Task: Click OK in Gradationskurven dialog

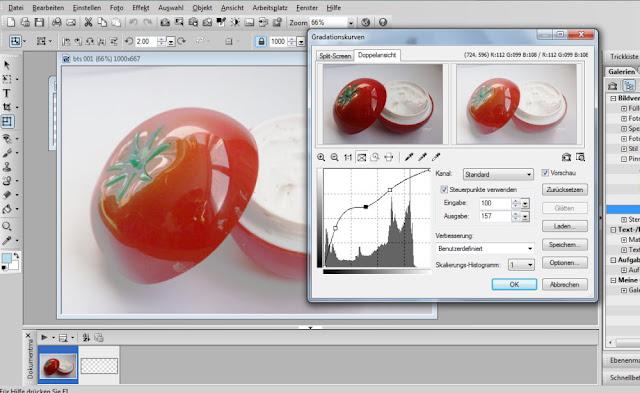Action: (x=514, y=284)
